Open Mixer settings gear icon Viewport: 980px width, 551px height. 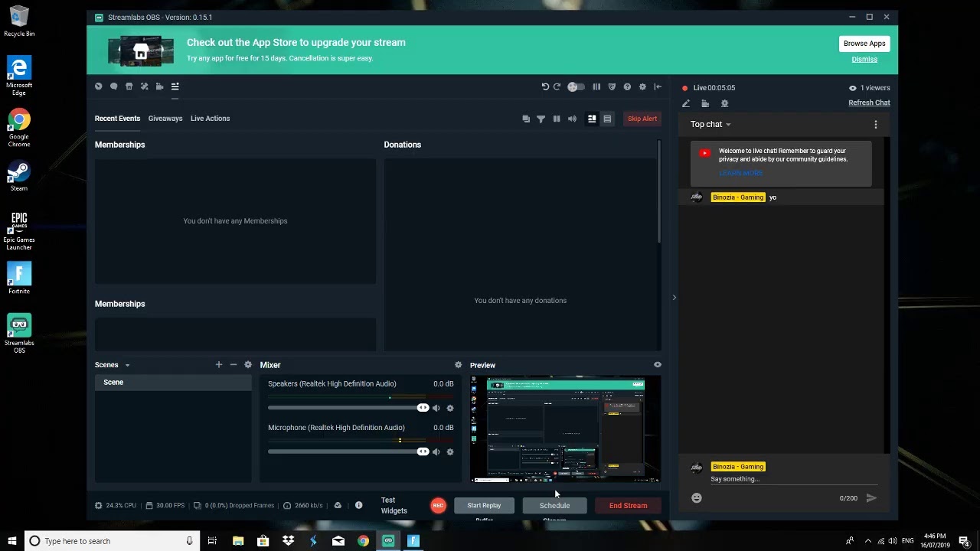(x=458, y=365)
